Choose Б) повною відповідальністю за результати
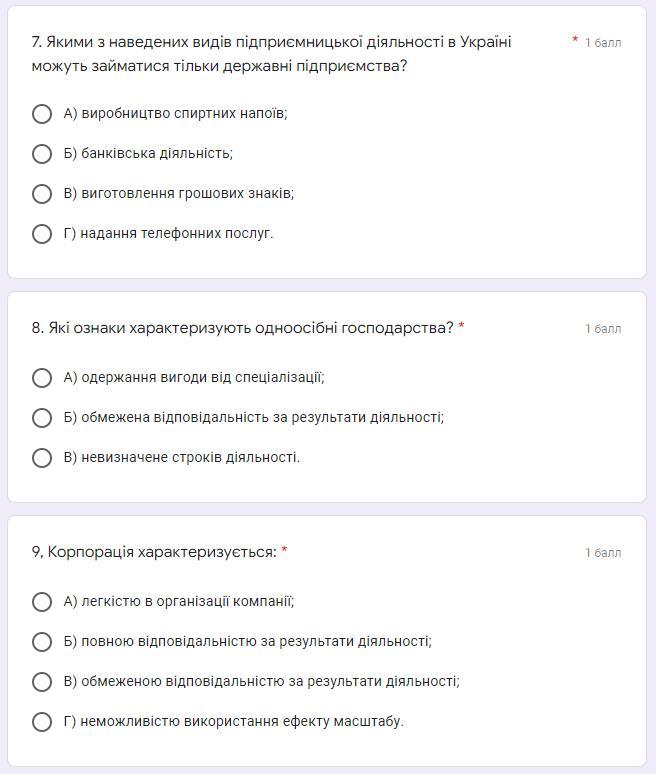Screen dimensions: 656x774 42,642
